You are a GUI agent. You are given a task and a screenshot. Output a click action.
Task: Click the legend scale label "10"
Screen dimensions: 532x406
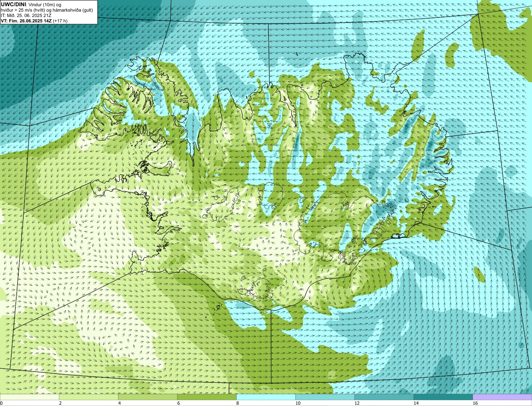click(298, 403)
